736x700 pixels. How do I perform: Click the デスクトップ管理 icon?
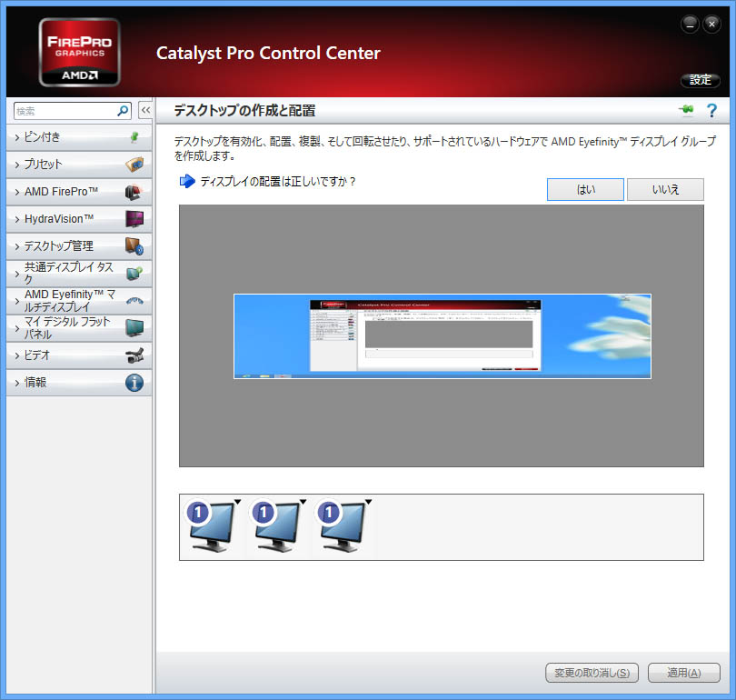134,246
